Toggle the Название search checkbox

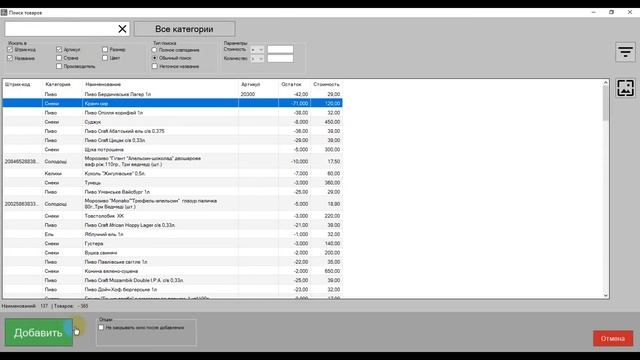(x=10, y=58)
